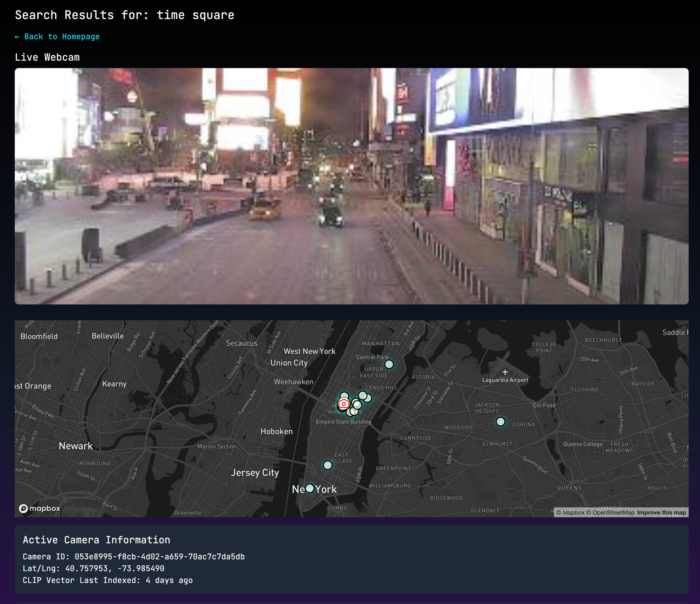This screenshot has width=700, height=604.
Task: Select camera marker by East Village
Action: 327,465
